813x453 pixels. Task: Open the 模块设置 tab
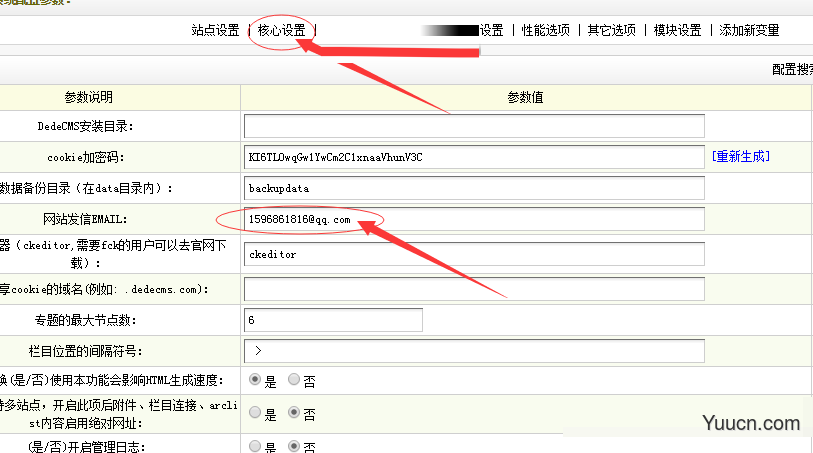(x=677, y=30)
